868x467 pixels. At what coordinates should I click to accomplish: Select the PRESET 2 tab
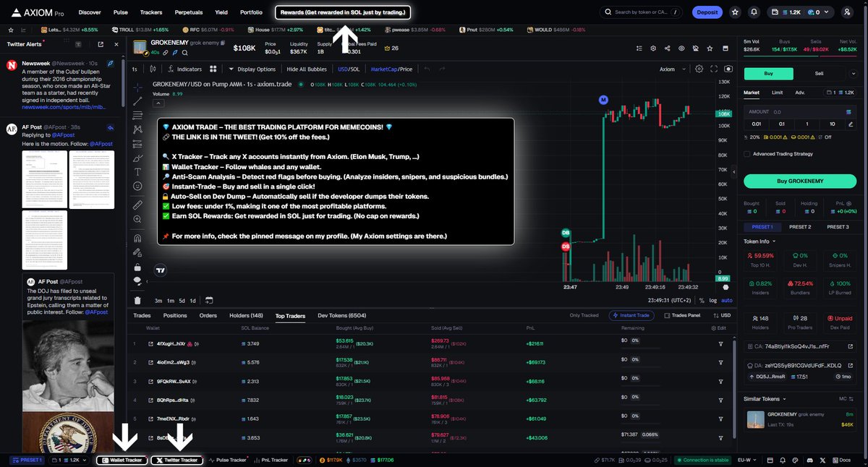coord(799,227)
